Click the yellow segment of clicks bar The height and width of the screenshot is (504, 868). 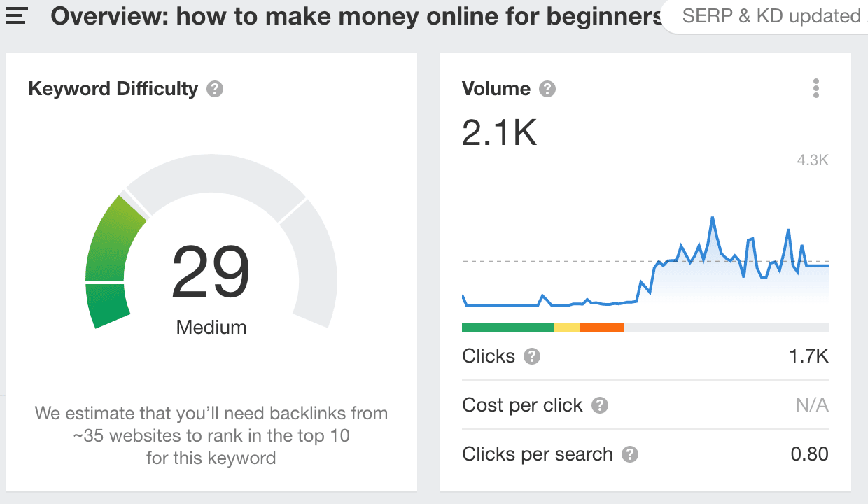(x=566, y=327)
